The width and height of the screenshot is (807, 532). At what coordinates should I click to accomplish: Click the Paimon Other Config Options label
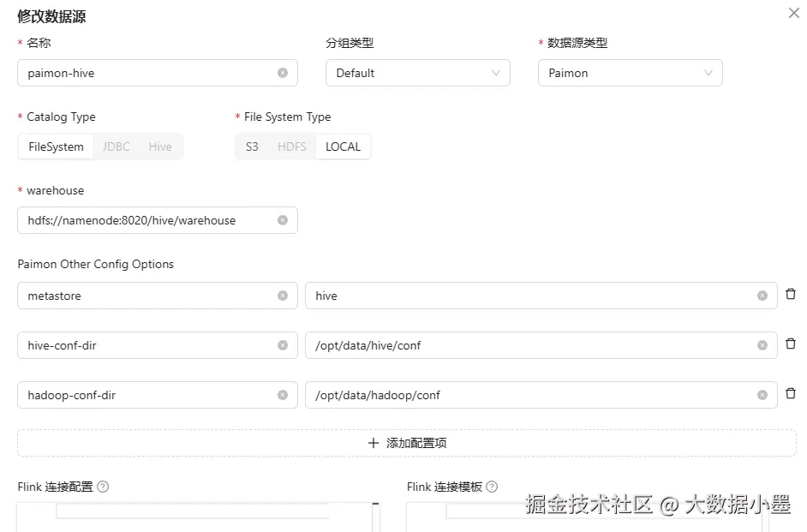click(96, 264)
